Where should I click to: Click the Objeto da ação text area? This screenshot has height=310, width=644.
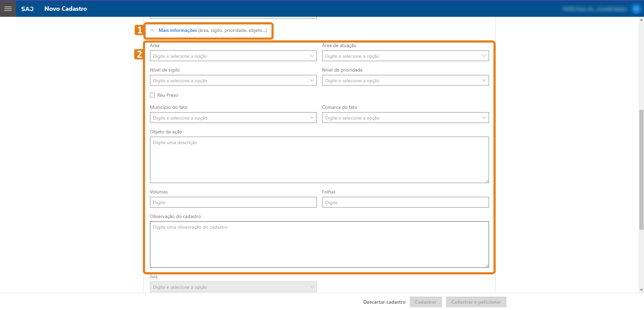[319, 160]
